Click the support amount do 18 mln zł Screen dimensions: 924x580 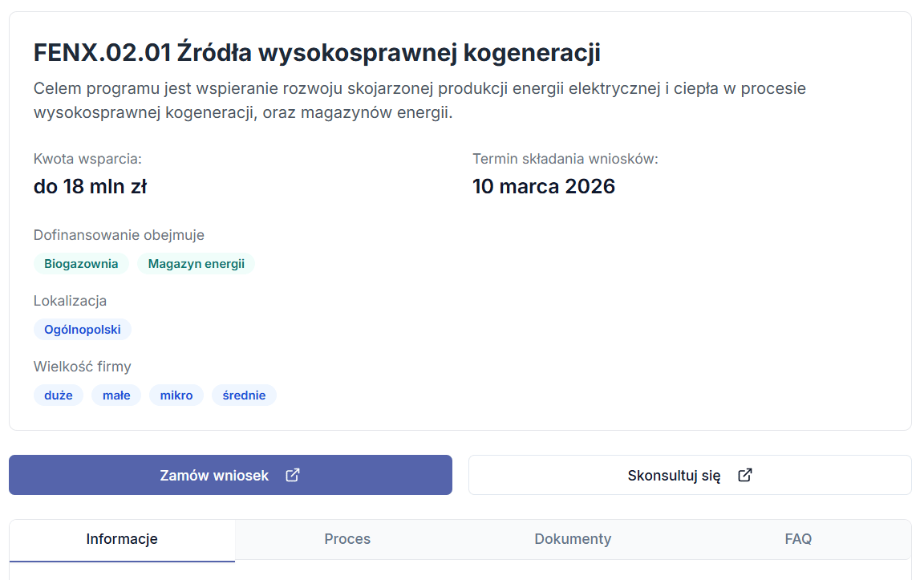coord(90,187)
